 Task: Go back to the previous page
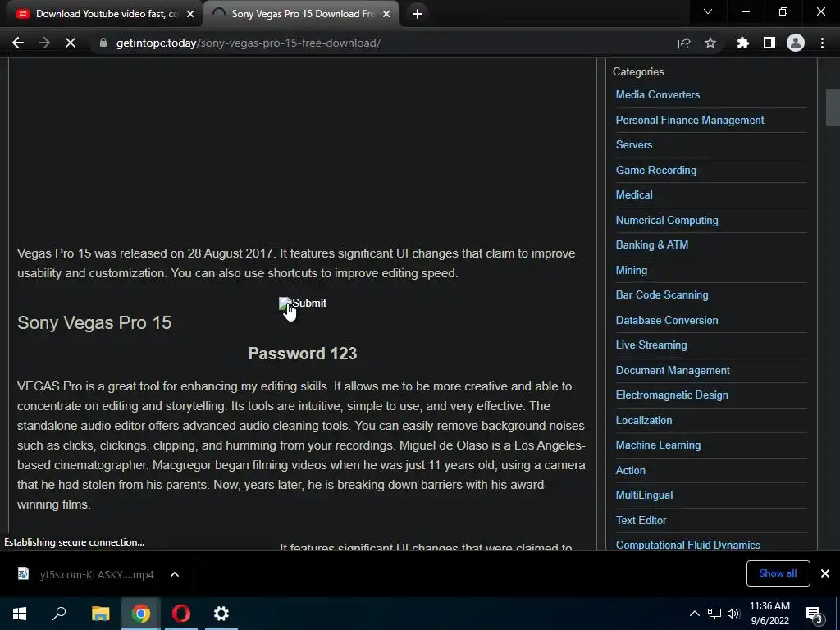pyautogui.click(x=18, y=43)
